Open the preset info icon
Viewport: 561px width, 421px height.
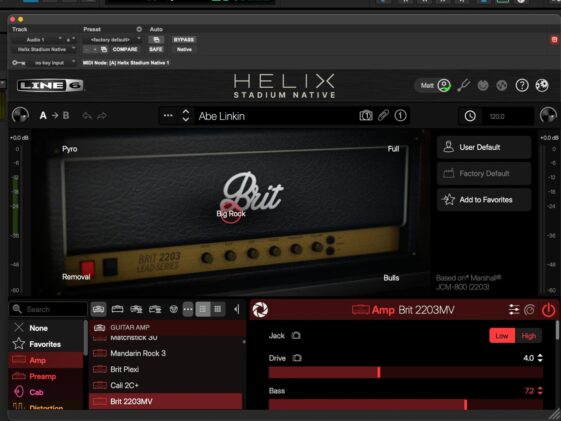[400, 116]
